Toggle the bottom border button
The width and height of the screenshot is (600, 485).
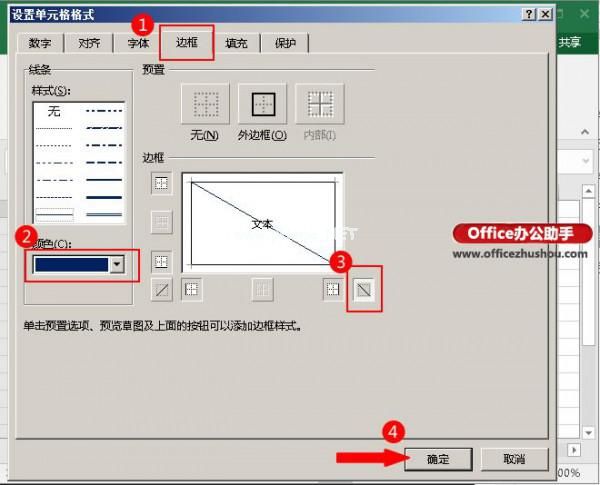(x=161, y=262)
